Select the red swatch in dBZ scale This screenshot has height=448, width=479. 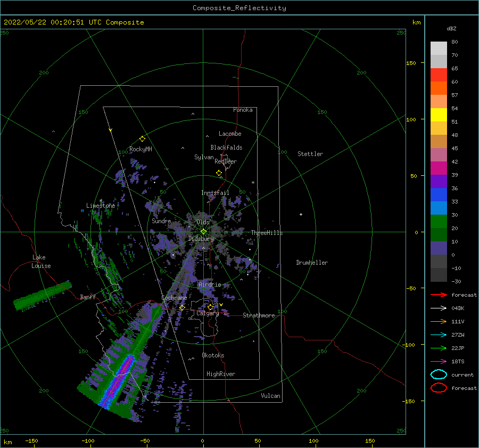click(x=439, y=75)
